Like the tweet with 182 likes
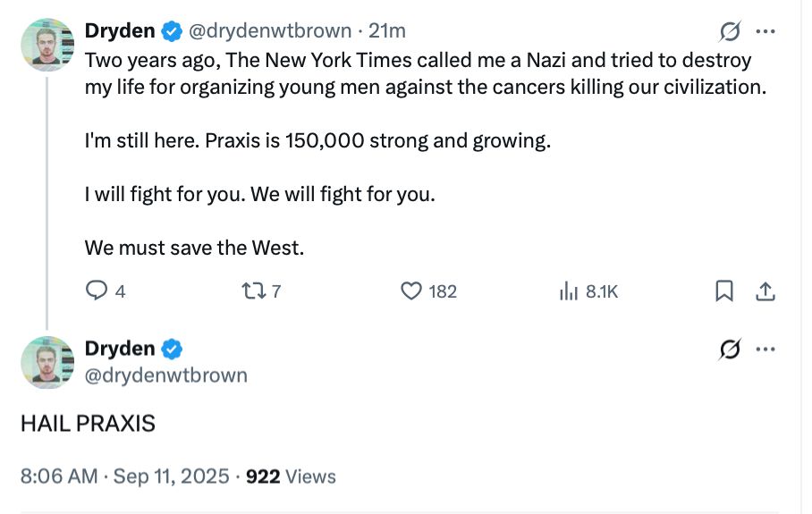The width and height of the screenshot is (812, 514). tap(410, 291)
